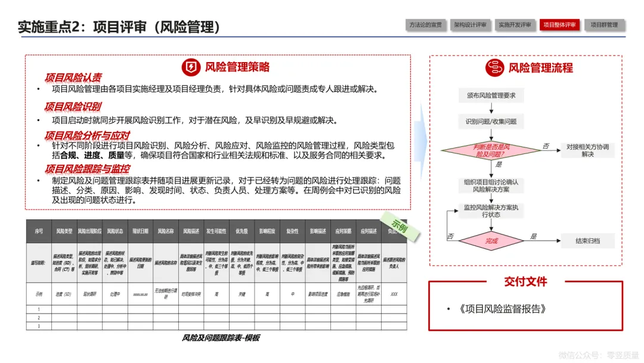
Task: Click the 序号 table header
Action: (39, 232)
